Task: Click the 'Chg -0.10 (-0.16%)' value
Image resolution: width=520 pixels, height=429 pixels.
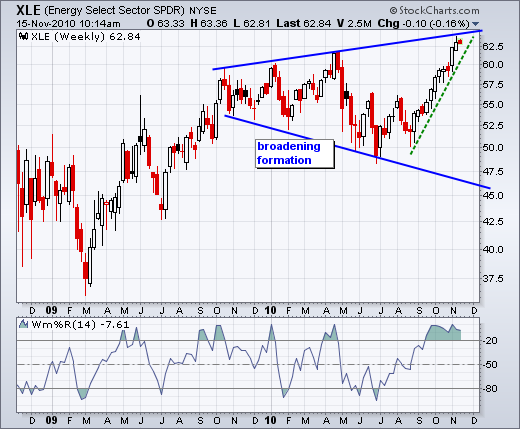Action: click(423, 24)
